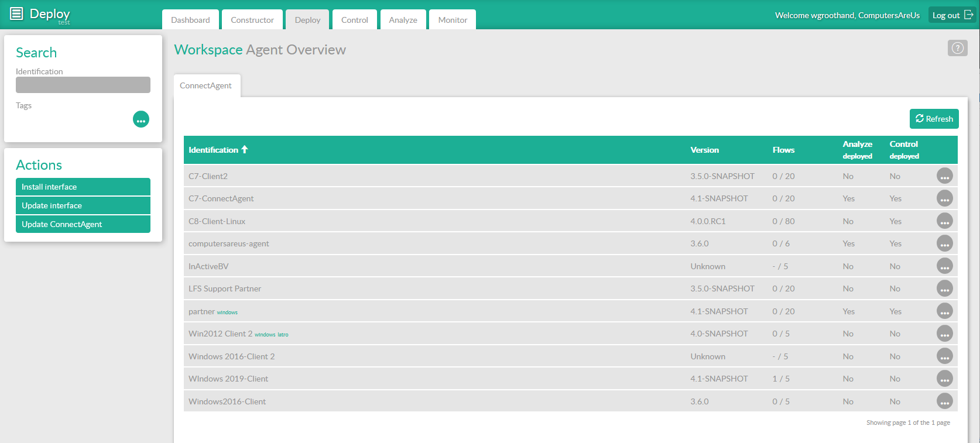Log out of the application
Screen dimensions: 980x443
pyautogui.click(x=952, y=15)
